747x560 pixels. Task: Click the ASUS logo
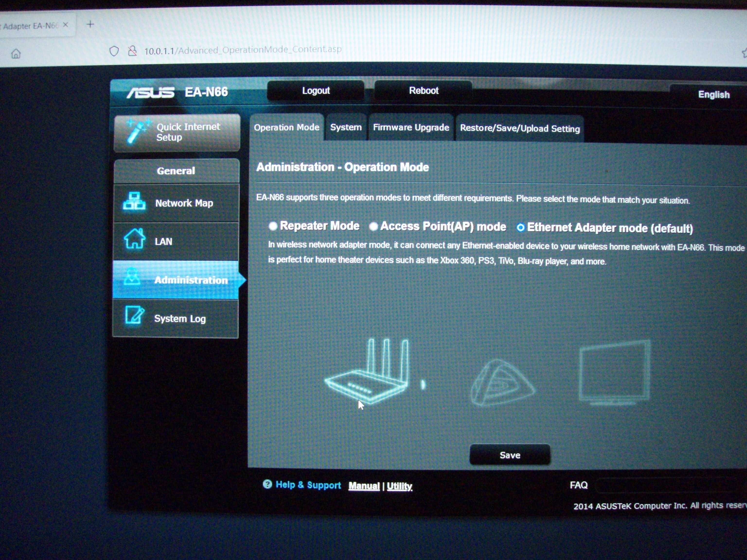151,92
